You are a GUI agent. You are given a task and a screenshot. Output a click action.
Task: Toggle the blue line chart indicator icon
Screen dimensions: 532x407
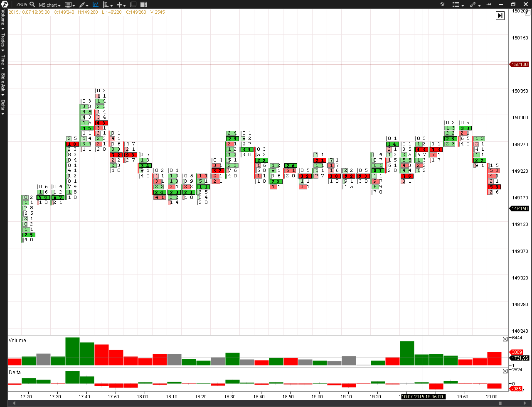point(96,5)
